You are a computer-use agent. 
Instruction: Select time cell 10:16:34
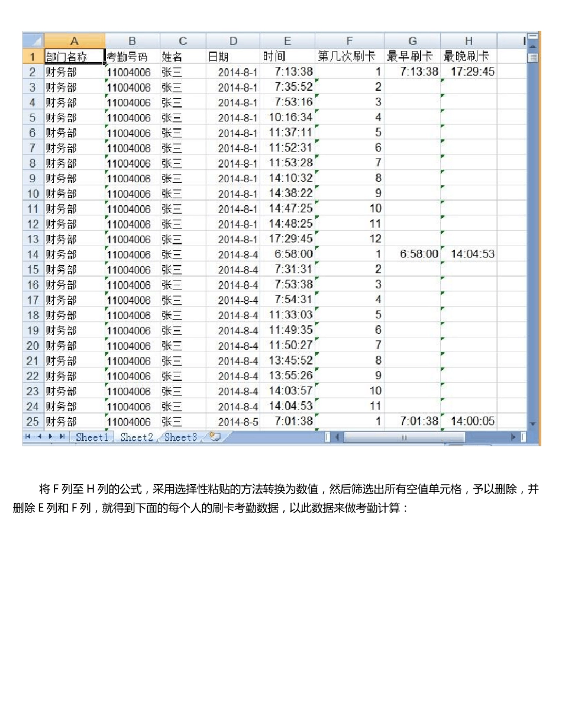click(288, 117)
